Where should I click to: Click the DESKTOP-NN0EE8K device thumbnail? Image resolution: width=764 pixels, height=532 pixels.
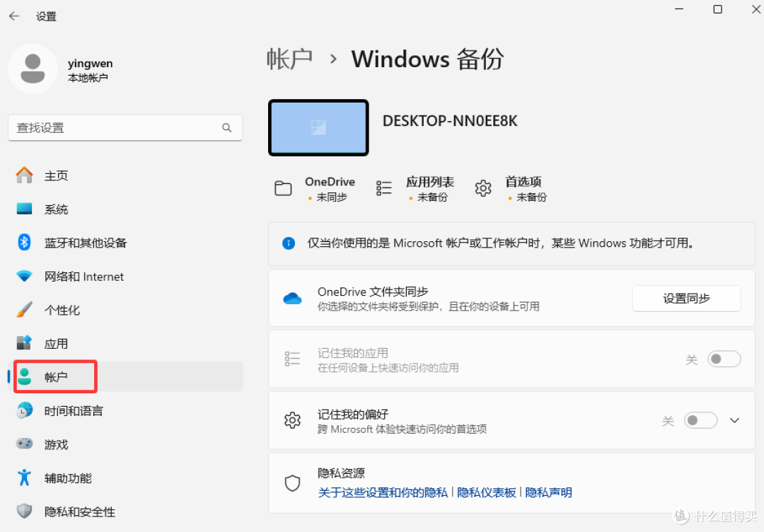tap(318, 127)
